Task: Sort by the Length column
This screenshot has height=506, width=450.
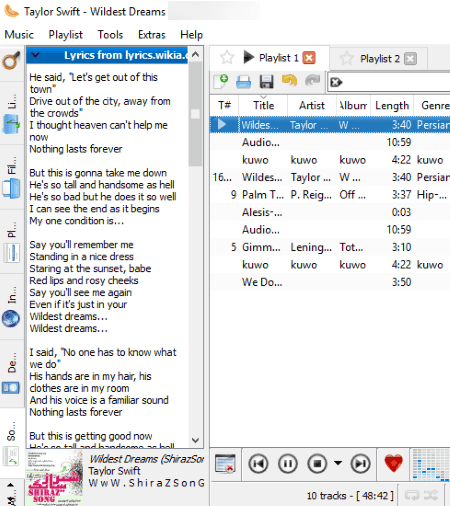Action: pyautogui.click(x=392, y=105)
